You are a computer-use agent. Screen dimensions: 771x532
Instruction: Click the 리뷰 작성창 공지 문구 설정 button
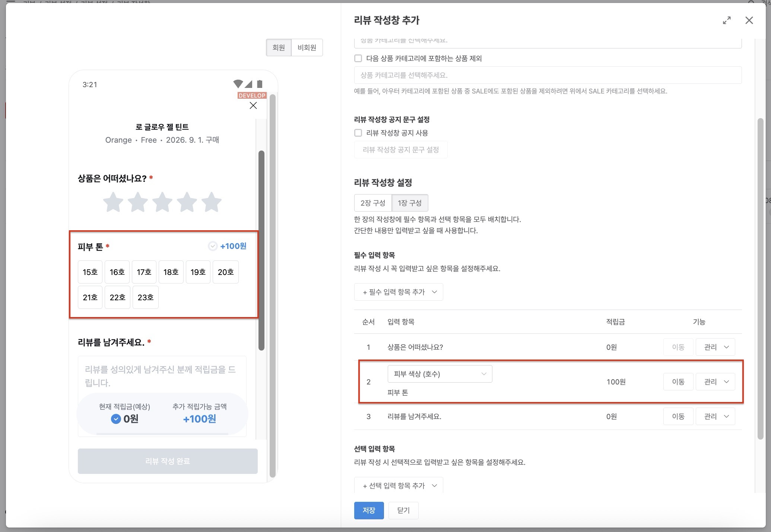(401, 150)
